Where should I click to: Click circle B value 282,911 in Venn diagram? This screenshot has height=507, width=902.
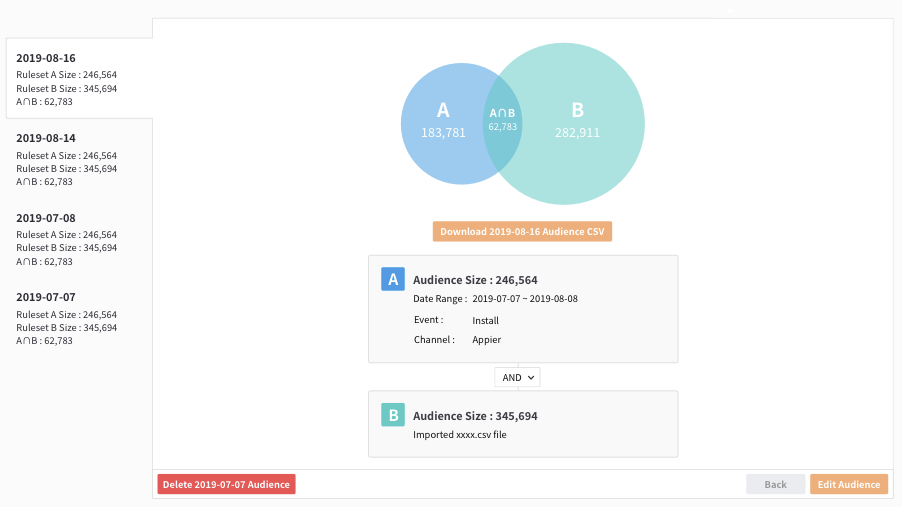[x=578, y=132]
